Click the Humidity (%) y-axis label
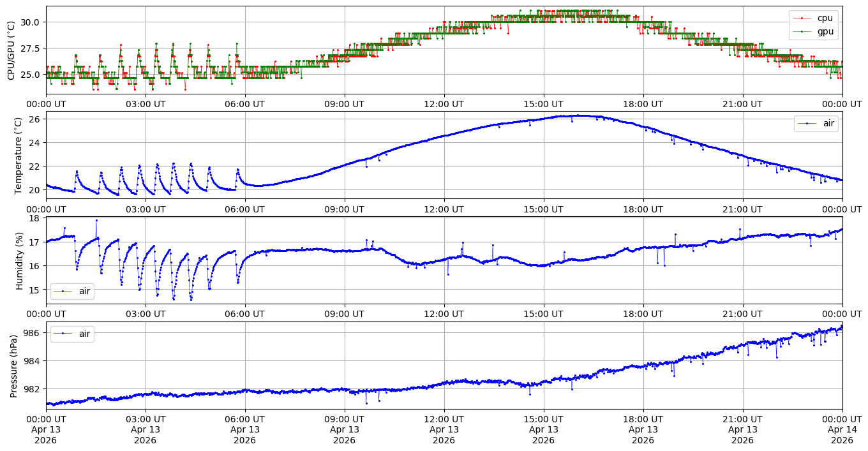868x451 pixels. 19,260
